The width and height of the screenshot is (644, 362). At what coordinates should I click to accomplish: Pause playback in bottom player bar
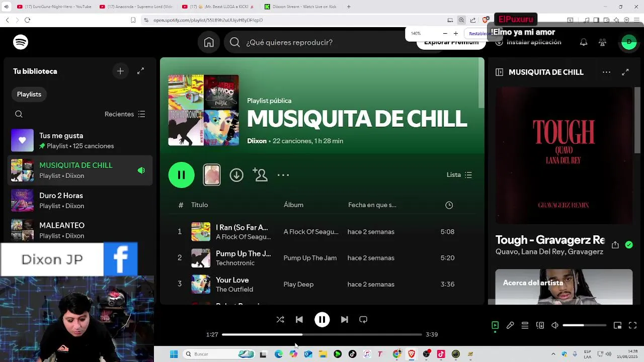[x=322, y=320]
